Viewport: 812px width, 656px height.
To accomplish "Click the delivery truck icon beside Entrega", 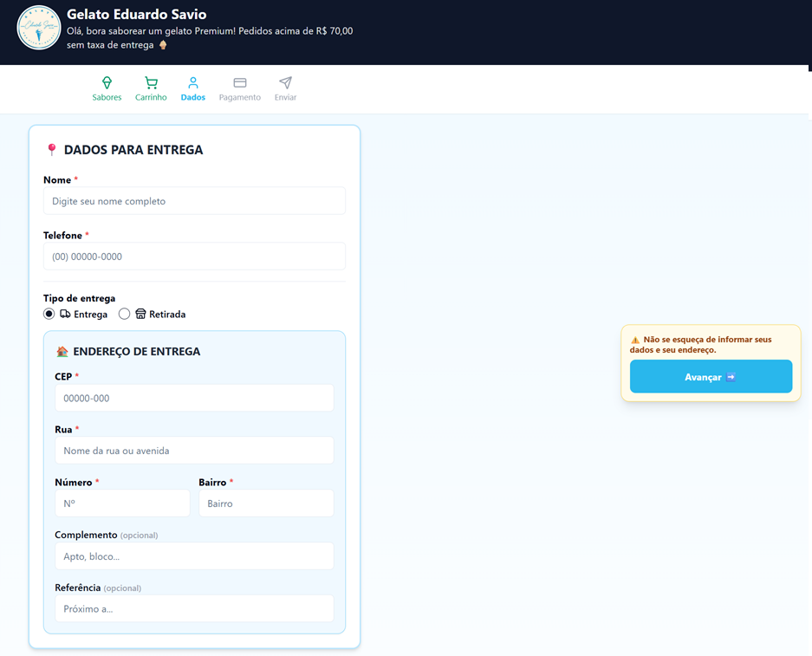I will [x=65, y=314].
